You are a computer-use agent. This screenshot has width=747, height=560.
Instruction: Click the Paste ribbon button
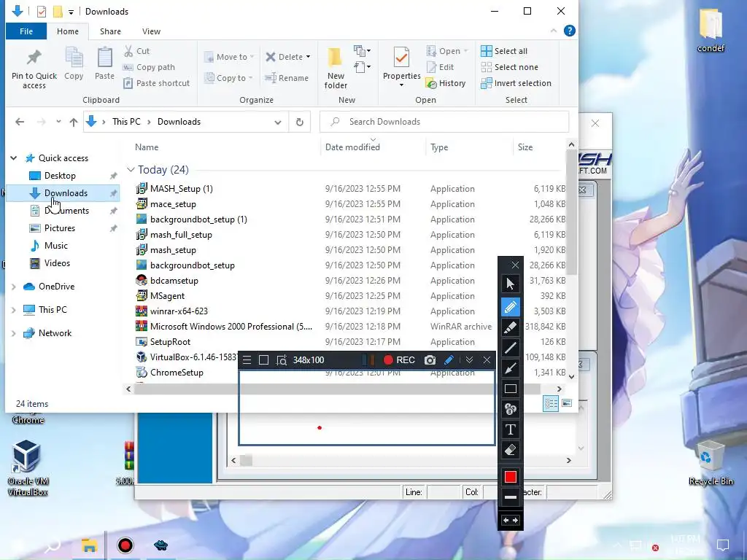(104, 64)
